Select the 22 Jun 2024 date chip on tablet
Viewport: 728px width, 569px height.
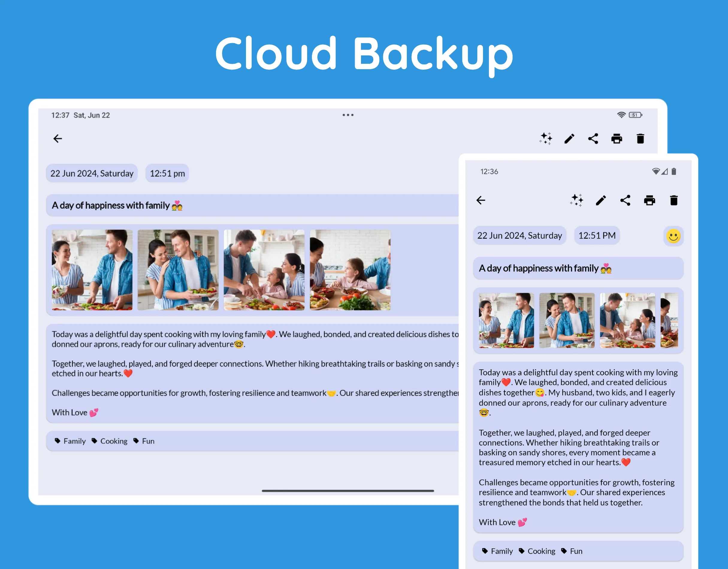click(x=92, y=173)
